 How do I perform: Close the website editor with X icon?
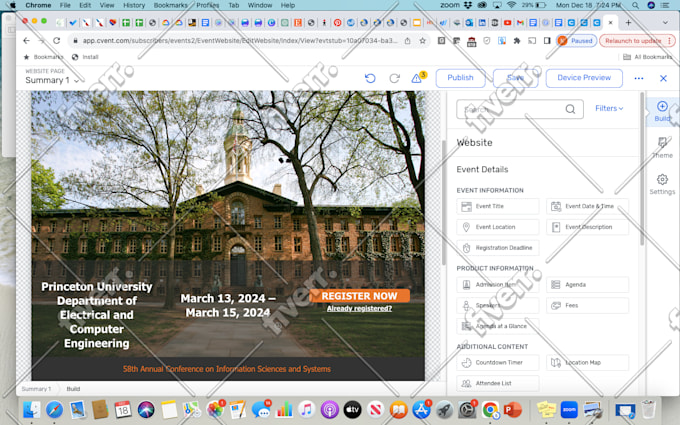[x=663, y=78]
